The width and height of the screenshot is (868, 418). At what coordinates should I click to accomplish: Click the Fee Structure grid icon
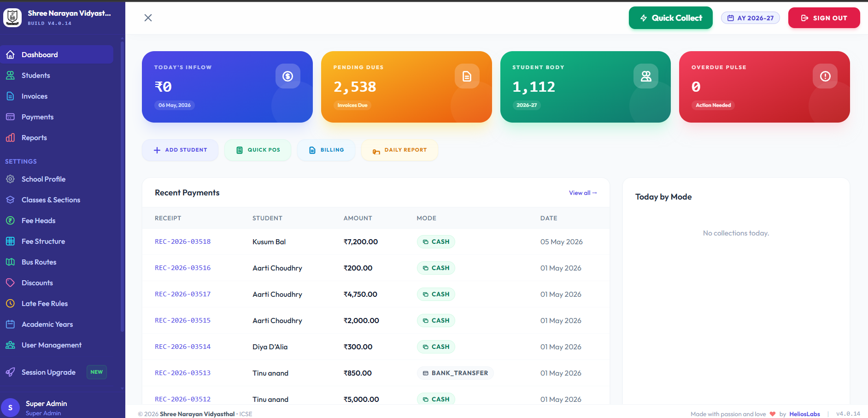coord(10,241)
